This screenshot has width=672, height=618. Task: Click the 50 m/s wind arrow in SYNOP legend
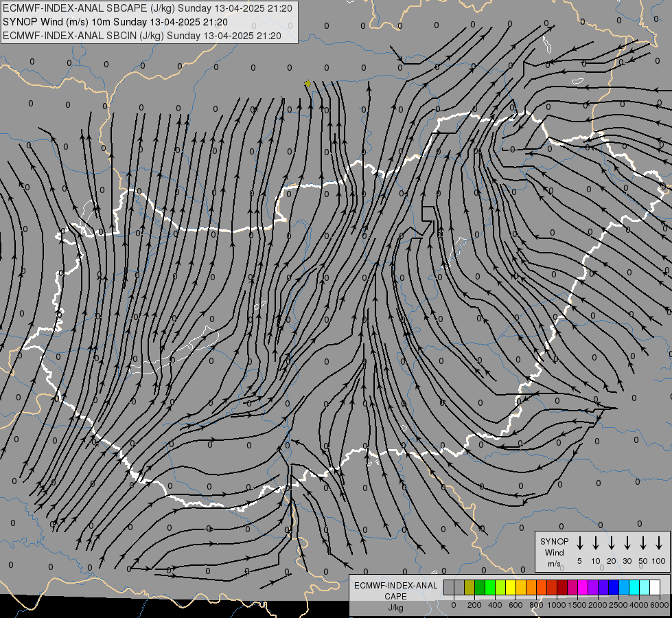[643, 542]
